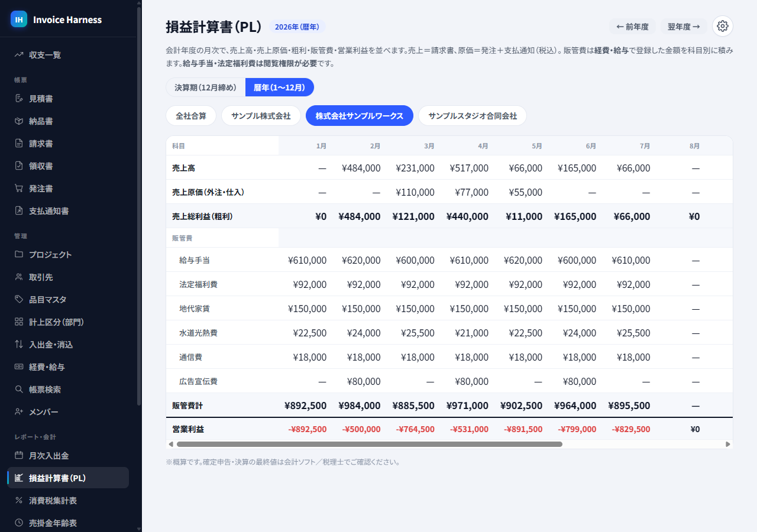Click the 売掛金年齢表 clock icon
Screen dimensions: 757x532
[x=19, y=523]
